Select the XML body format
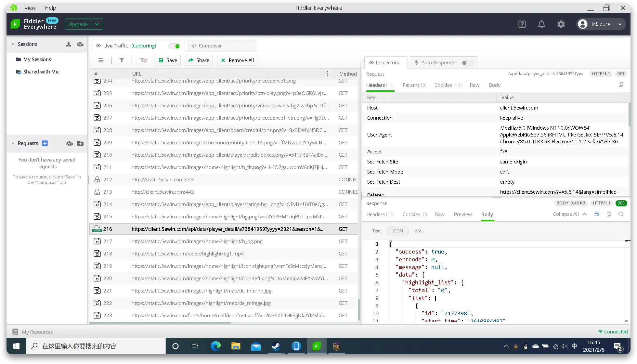The height and width of the screenshot is (364, 637). pyautogui.click(x=419, y=231)
